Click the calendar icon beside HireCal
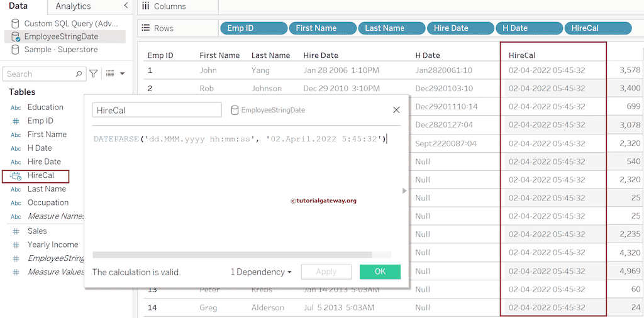 (16, 176)
